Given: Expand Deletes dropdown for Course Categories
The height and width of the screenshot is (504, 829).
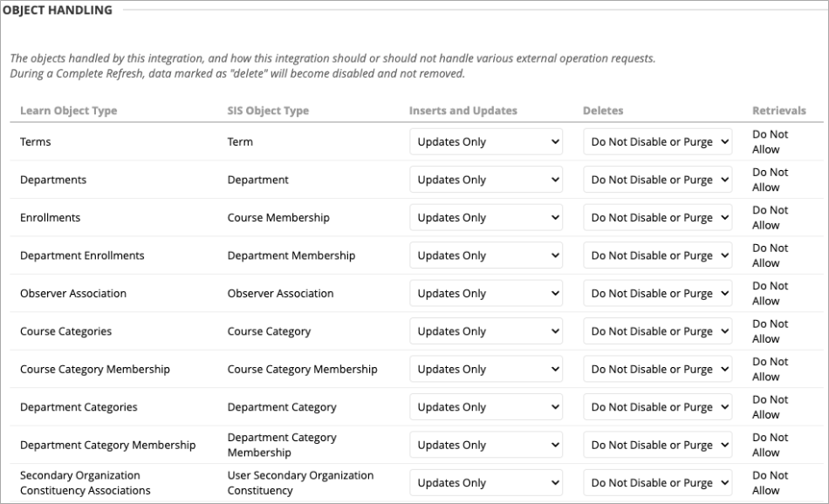Looking at the screenshot, I should point(658,331).
